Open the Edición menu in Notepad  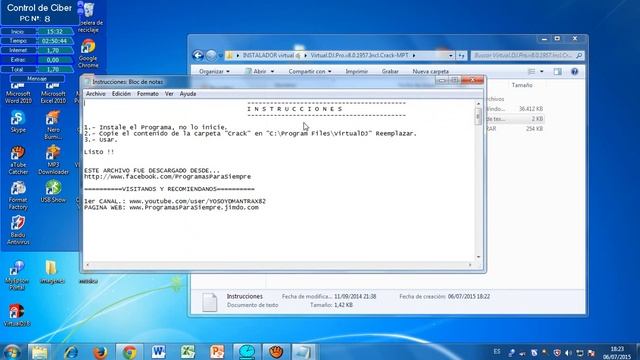pyautogui.click(x=121, y=94)
